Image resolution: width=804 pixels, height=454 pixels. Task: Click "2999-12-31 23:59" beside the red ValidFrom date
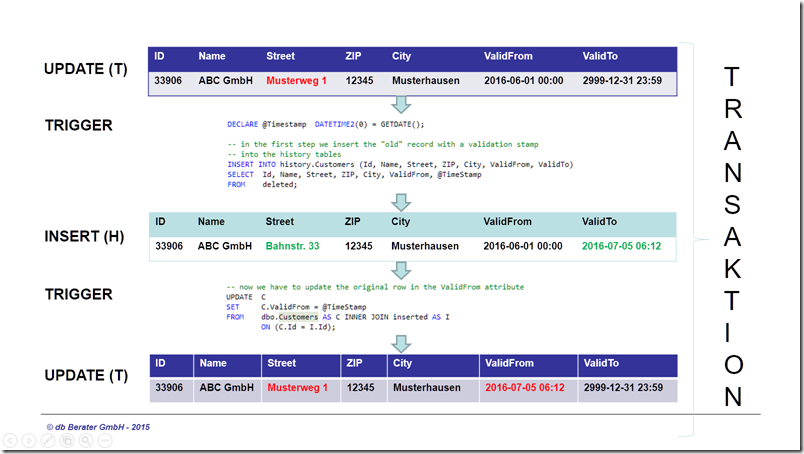pyautogui.click(x=623, y=388)
